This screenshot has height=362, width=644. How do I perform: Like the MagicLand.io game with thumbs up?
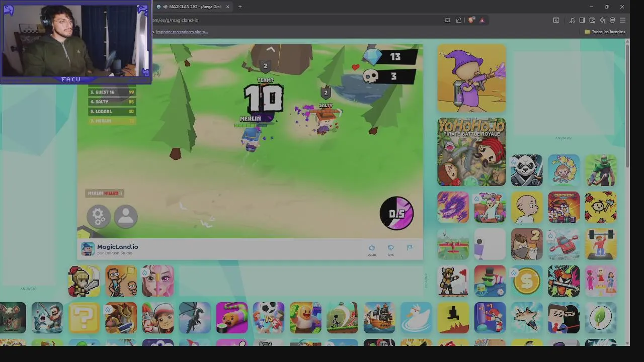point(372,247)
